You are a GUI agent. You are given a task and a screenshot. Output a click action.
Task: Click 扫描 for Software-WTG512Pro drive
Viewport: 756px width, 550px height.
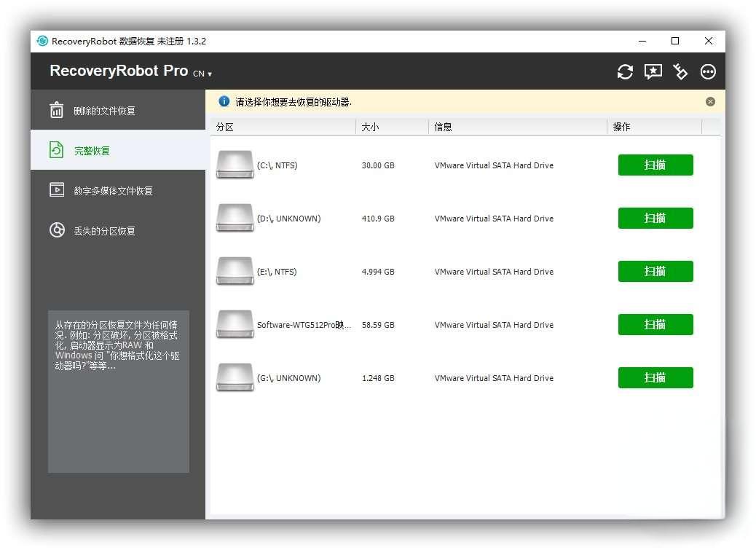point(655,324)
